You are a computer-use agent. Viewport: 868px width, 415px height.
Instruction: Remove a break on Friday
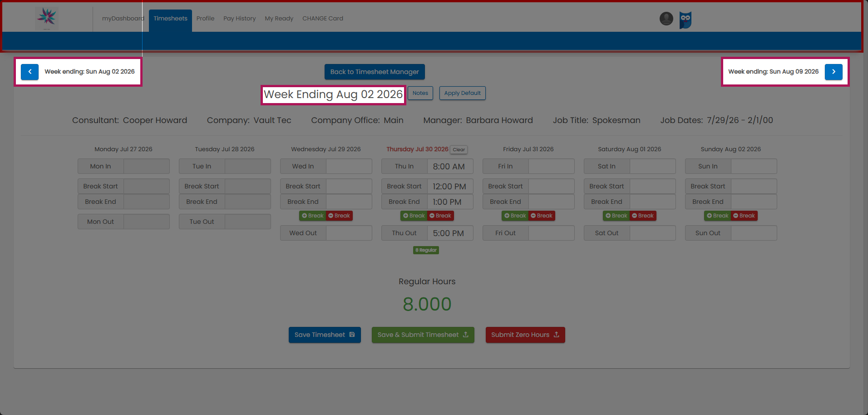[x=542, y=216]
